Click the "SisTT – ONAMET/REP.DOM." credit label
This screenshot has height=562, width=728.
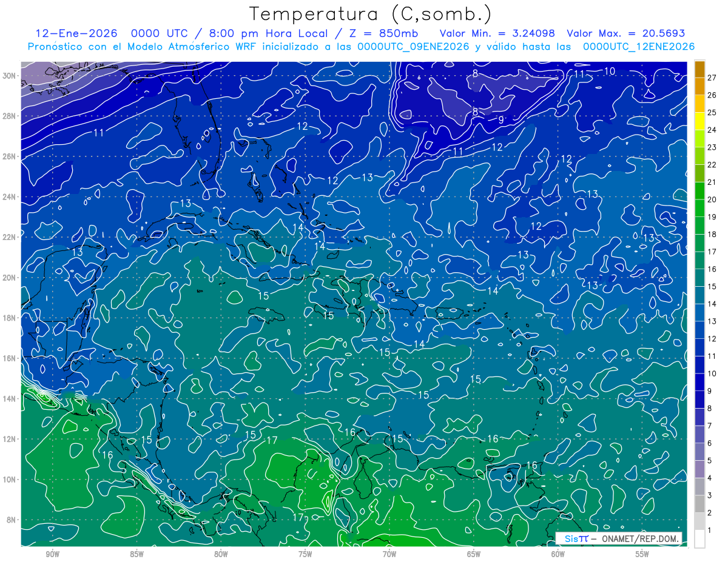click(x=620, y=538)
